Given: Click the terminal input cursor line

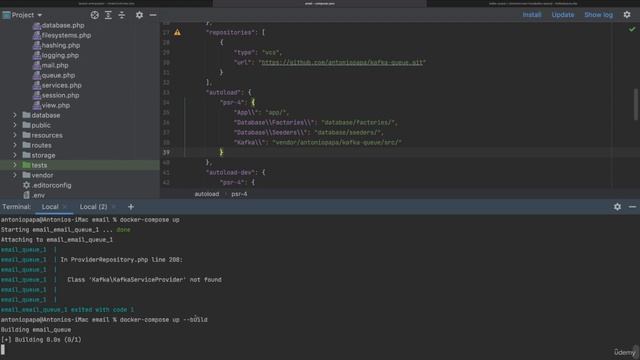Looking at the screenshot, I should click(3, 349).
